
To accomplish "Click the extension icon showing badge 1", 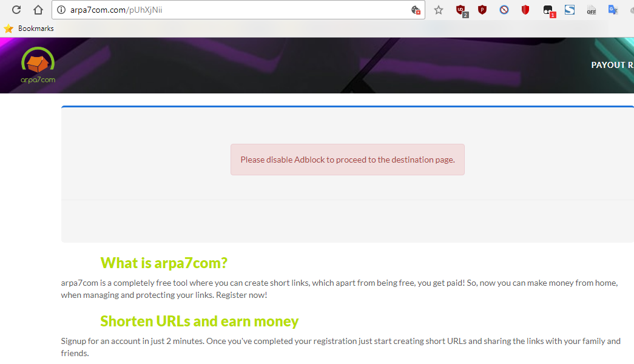I will (547, 10).
